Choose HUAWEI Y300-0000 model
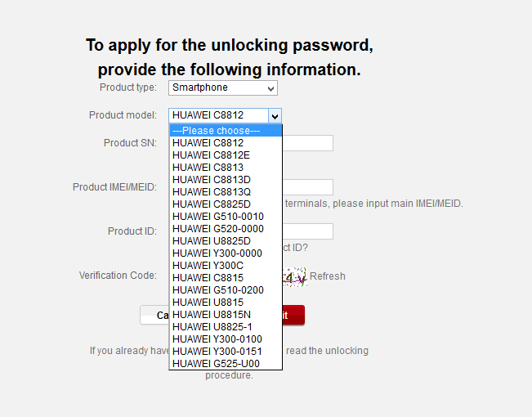This screenshot has width=532, height=417. pyautogui.click(x=225, y=253)
